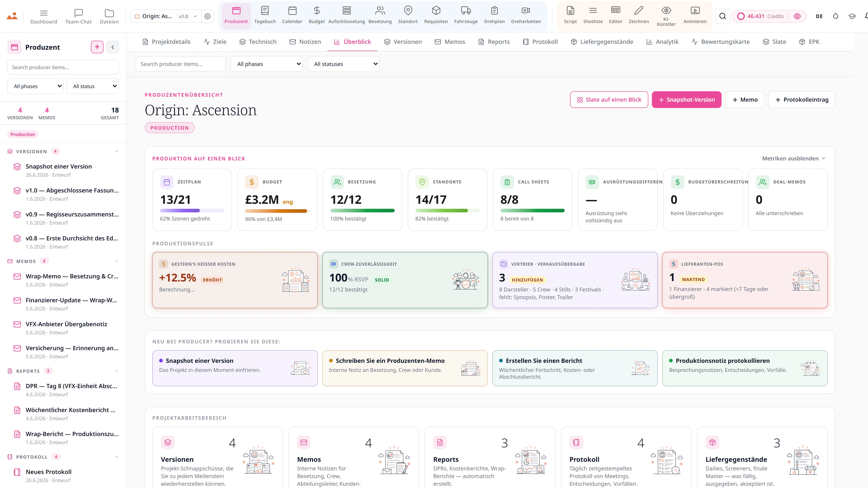The height and width of the screenshot is (488, 868).
Task: Click Zeitplan progress bar at 62%
Action: pos(192,211)
